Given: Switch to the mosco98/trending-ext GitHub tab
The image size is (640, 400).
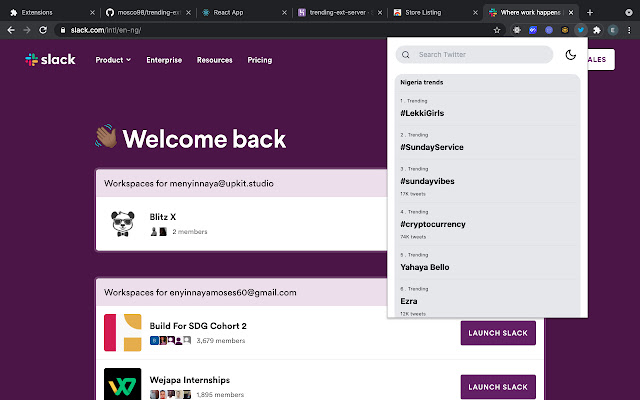Looking at the screenshot, I should (x=148, y=13).
